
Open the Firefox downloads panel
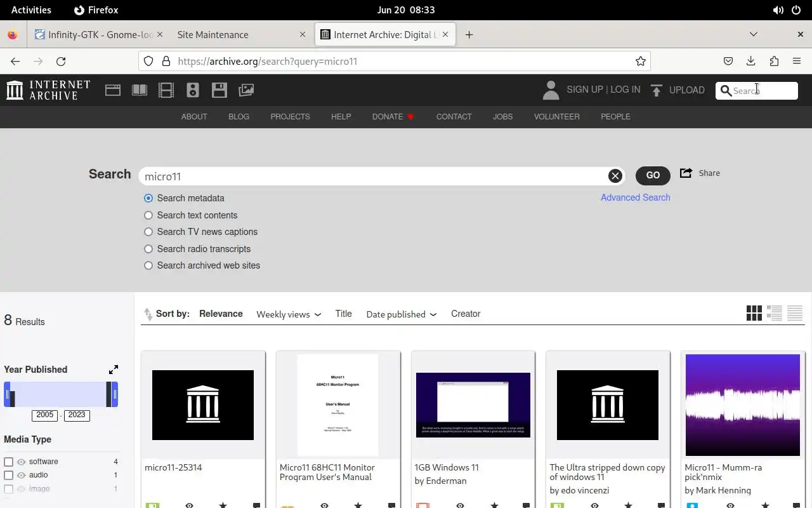(x=751, y=61)
